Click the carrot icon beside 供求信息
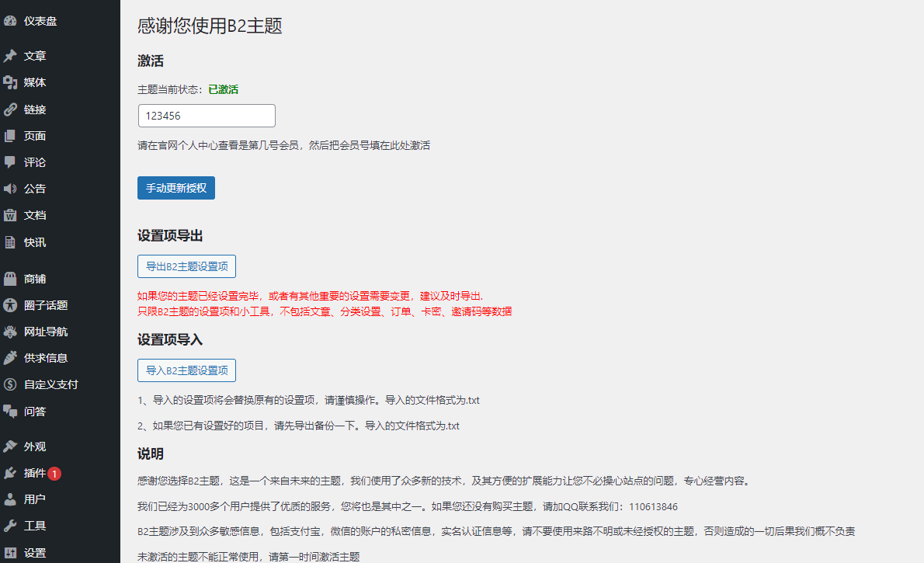The image size is (924, 563). point(10,358)
